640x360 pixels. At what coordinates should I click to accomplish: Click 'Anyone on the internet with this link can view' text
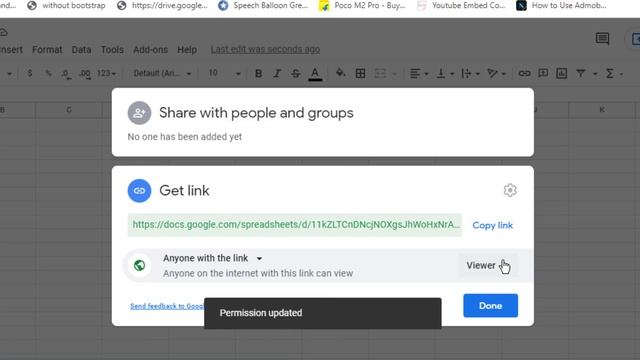pyautogui.click(x=258, y=273)
